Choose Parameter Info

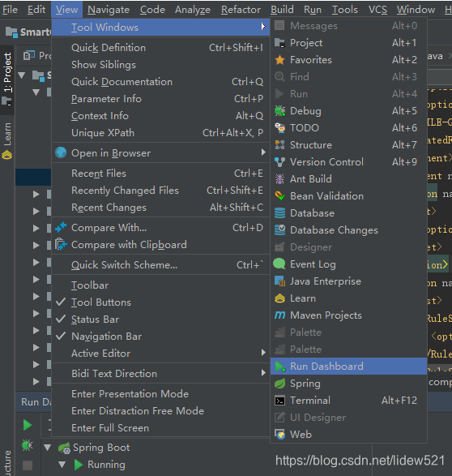tap(160, 99)
